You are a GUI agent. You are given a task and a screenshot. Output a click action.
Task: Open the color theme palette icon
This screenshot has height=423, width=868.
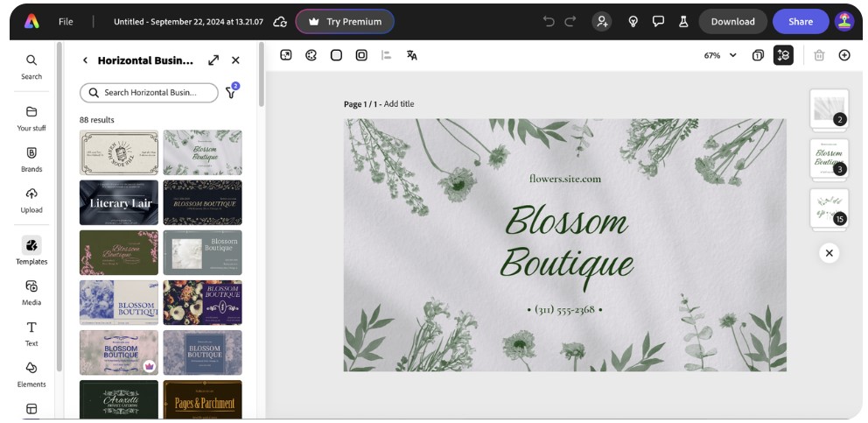pyautogui.click(x=311, y=55)
